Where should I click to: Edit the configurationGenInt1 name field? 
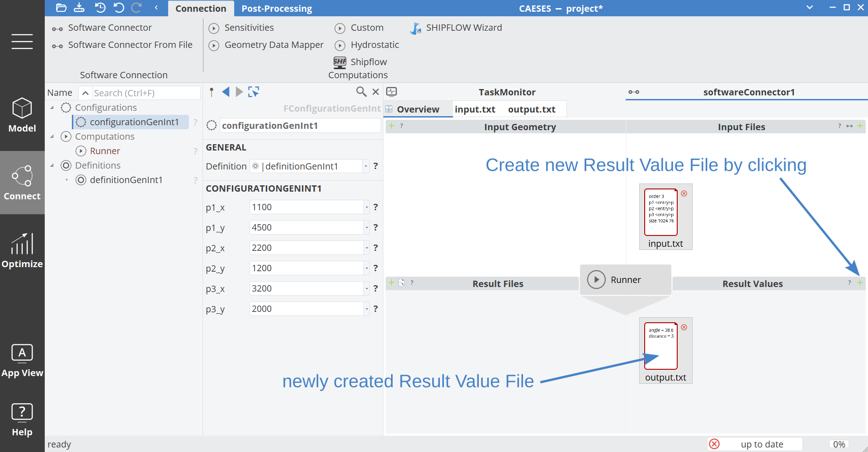[300, 126]
